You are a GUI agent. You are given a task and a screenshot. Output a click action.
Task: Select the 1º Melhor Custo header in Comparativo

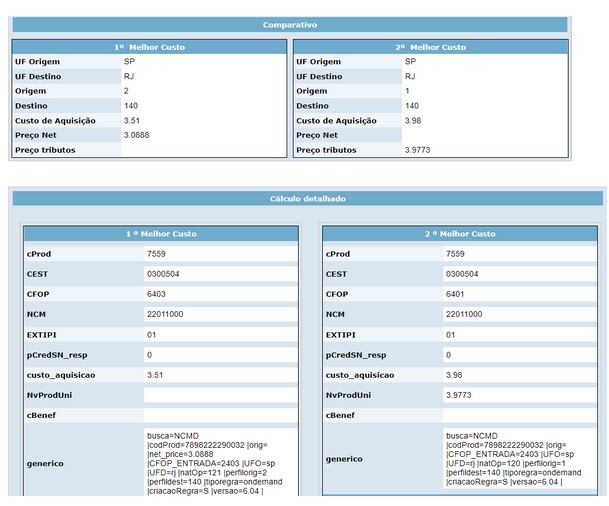click(x=150, y=47)
